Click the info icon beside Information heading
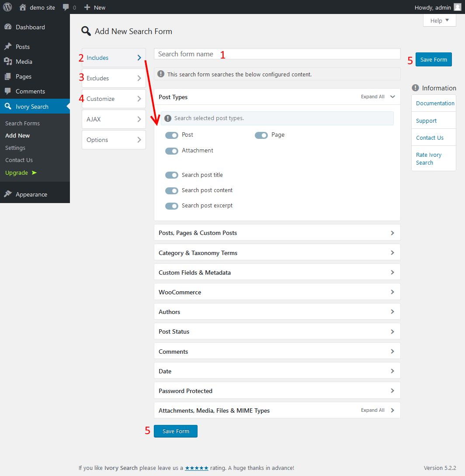This screenshot has height=476, width=465. tap(415, 88)
